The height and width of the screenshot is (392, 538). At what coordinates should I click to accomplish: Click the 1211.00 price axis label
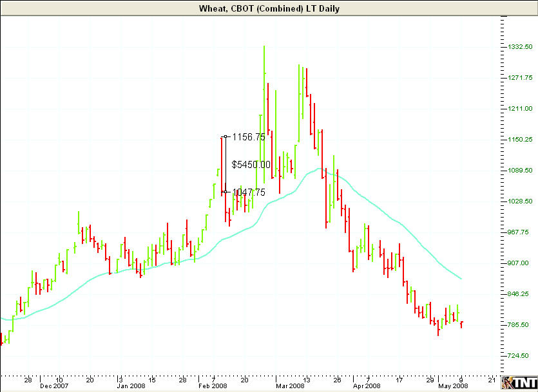click(x=521, y=109)
